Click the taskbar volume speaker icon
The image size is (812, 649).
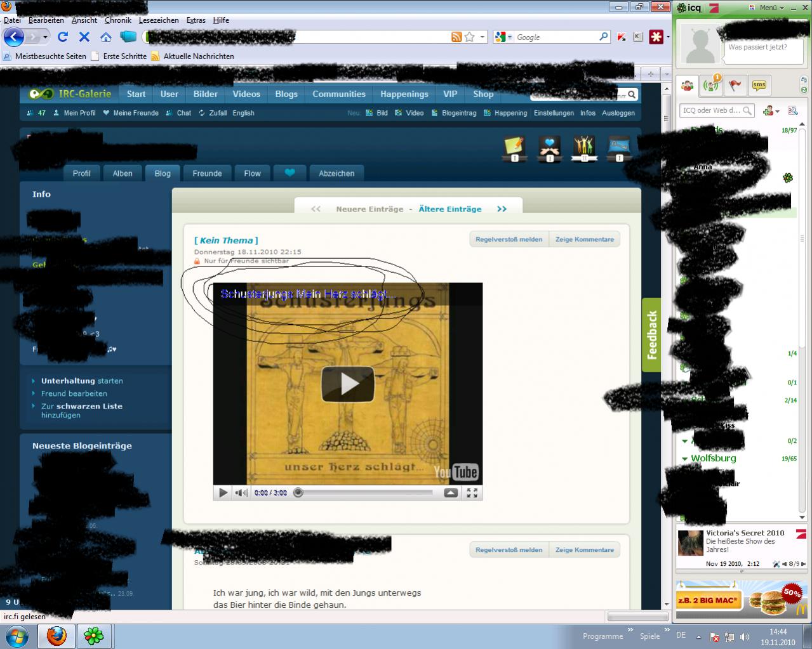(745, 636)
